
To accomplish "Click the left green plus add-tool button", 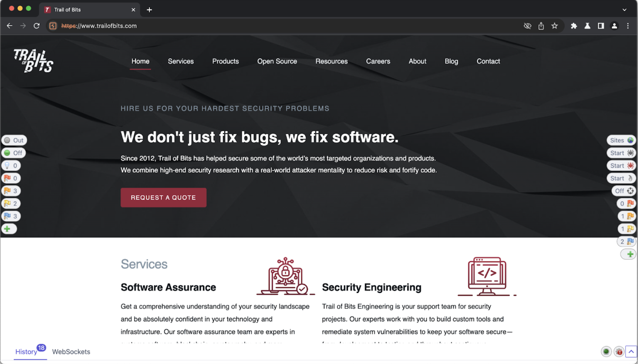I will click(x=9, y=229).
